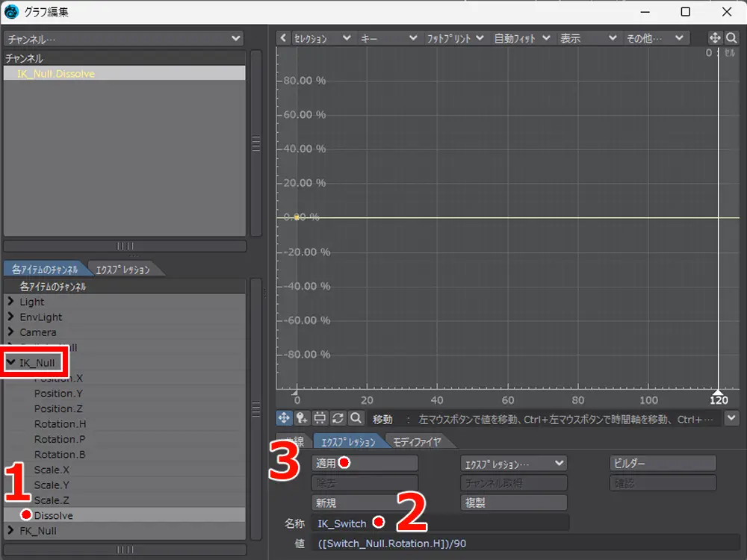Select the Move tool in bottom toolbar
Viewport: 747px width, 560px height.
[x=285, y=419]
